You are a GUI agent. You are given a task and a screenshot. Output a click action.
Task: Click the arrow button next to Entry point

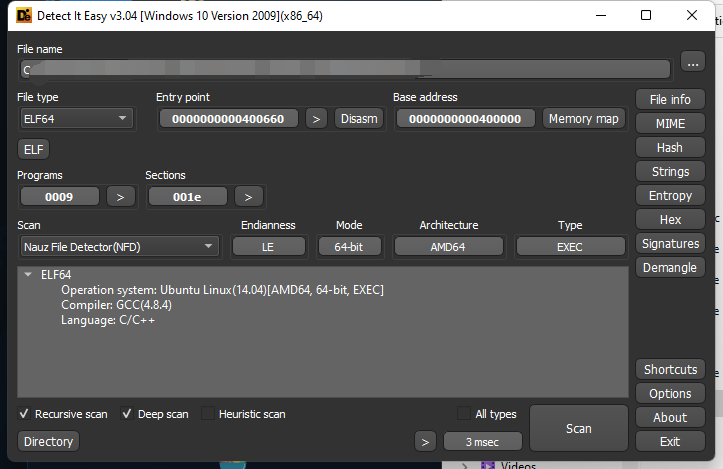point(316,119)
